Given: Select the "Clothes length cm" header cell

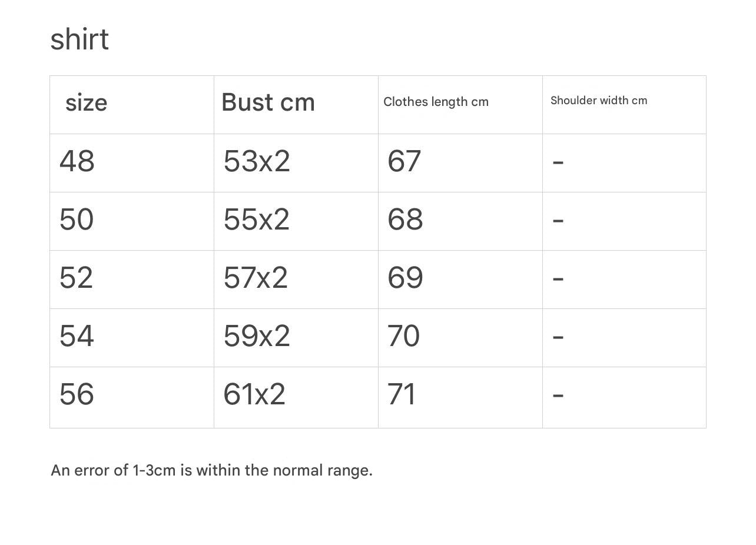Looking at the screenshot, I should 436,102.
